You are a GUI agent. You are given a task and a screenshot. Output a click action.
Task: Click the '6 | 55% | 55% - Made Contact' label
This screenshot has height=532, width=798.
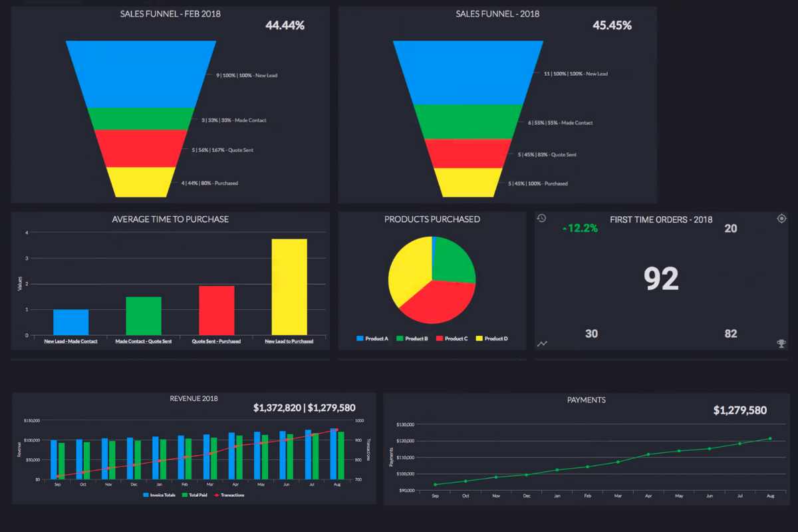click(560, 123)
